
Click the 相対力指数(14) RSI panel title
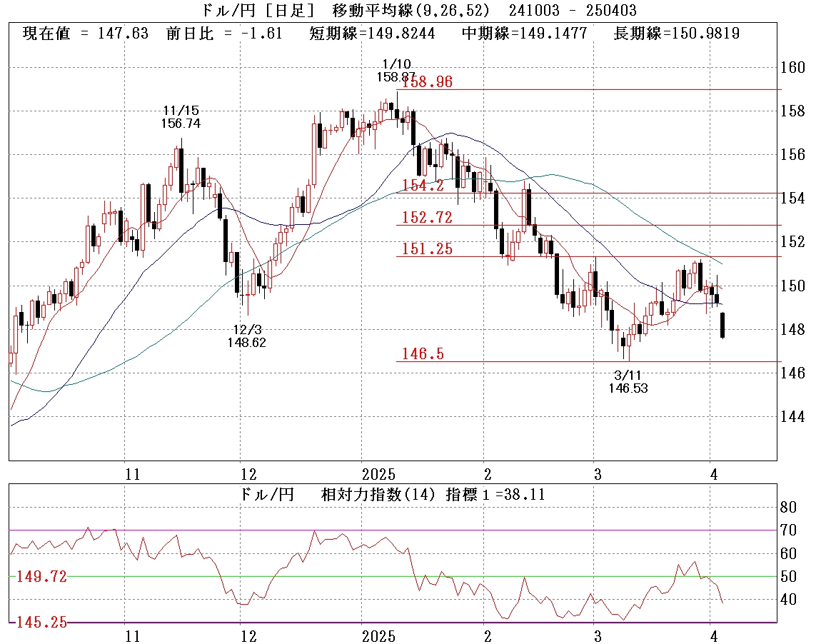[x=390, y=493]
